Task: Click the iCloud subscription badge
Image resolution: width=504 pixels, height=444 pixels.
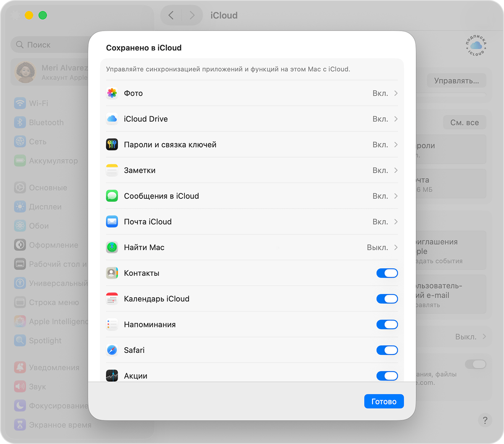Action: [476, 46]
